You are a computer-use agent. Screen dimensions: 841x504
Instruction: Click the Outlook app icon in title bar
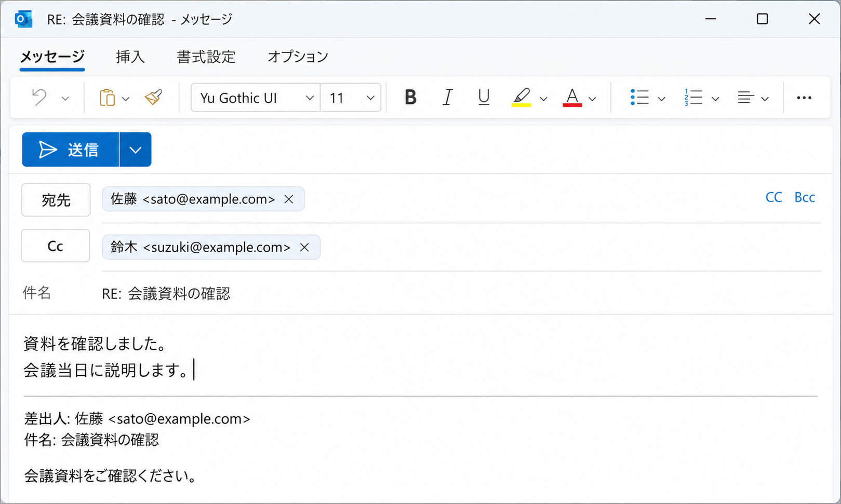point(23,19)
